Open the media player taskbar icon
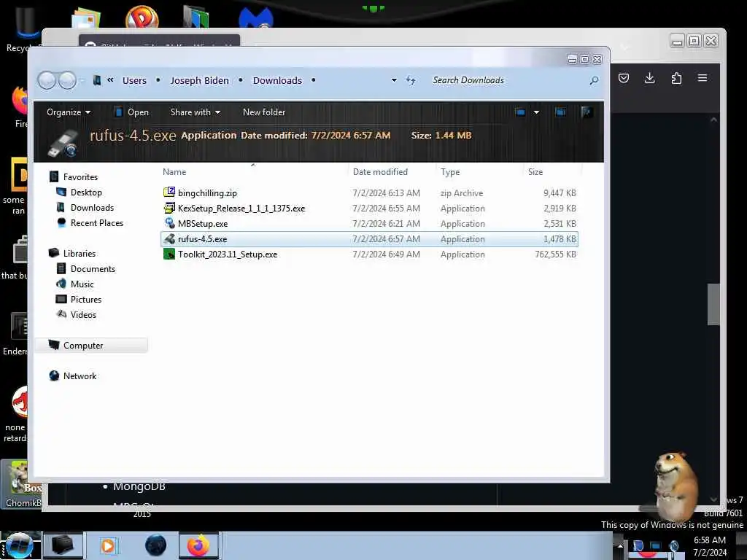Image resolution: width=747 pixels, height=560 pixels. point(109,545)
